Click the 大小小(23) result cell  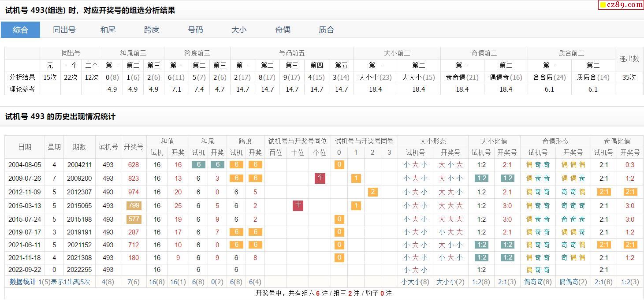point(375,77)
